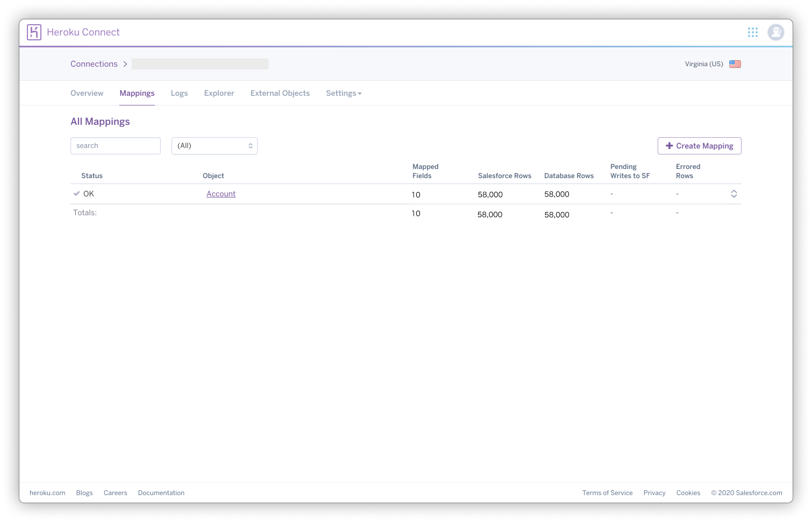Switch to the Overview tab
Screen dimensions: 812x522
click(87, 93)
